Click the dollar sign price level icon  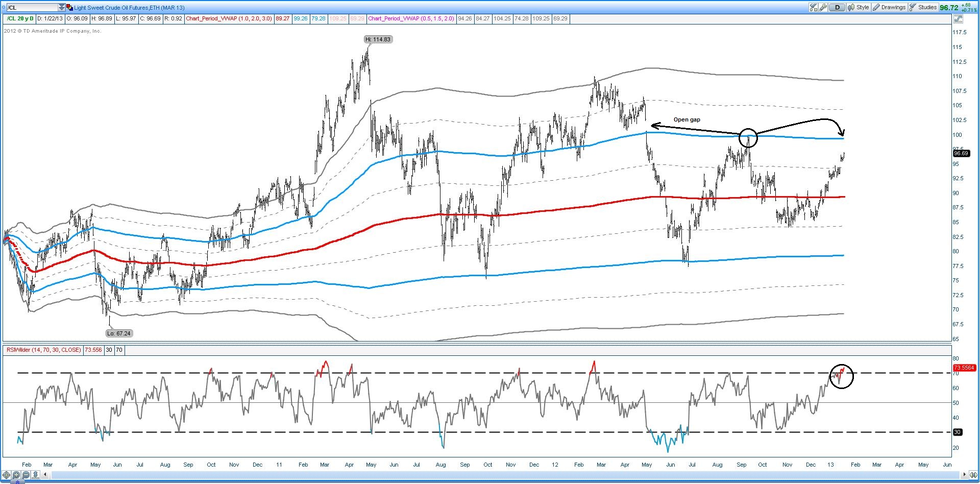(36, 475)
